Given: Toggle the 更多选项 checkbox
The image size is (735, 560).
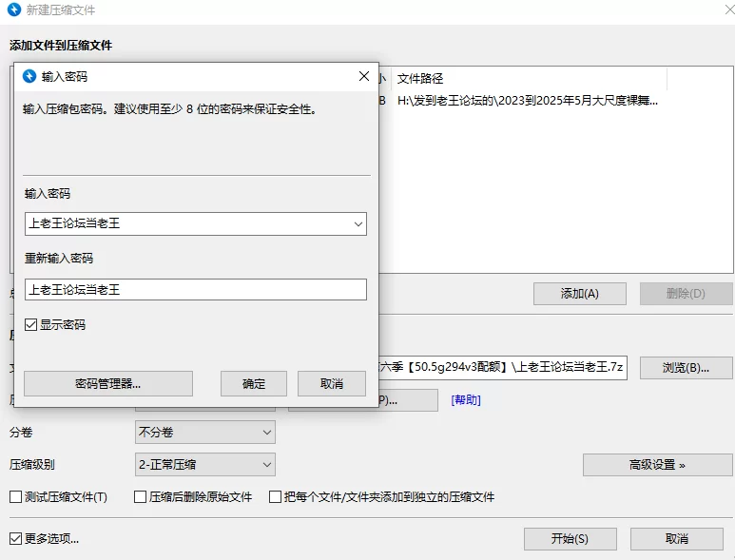Looking at the screenshot, I should click(x=15, y=538).
